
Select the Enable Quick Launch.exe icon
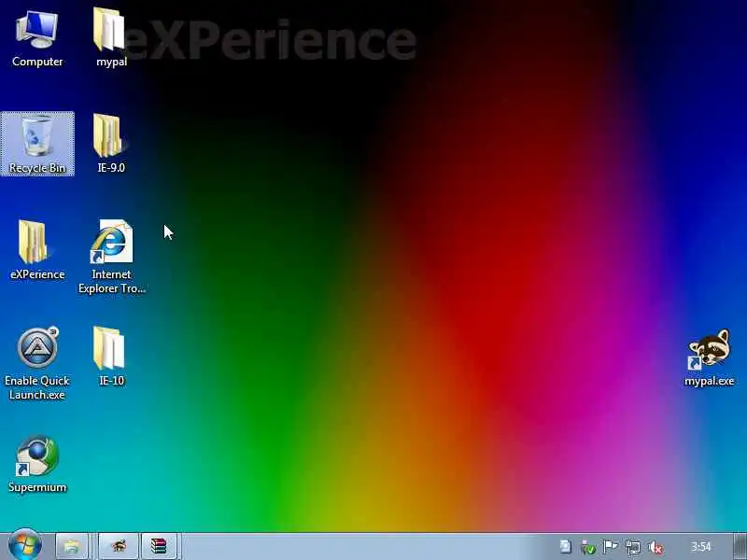coord(37,363)
